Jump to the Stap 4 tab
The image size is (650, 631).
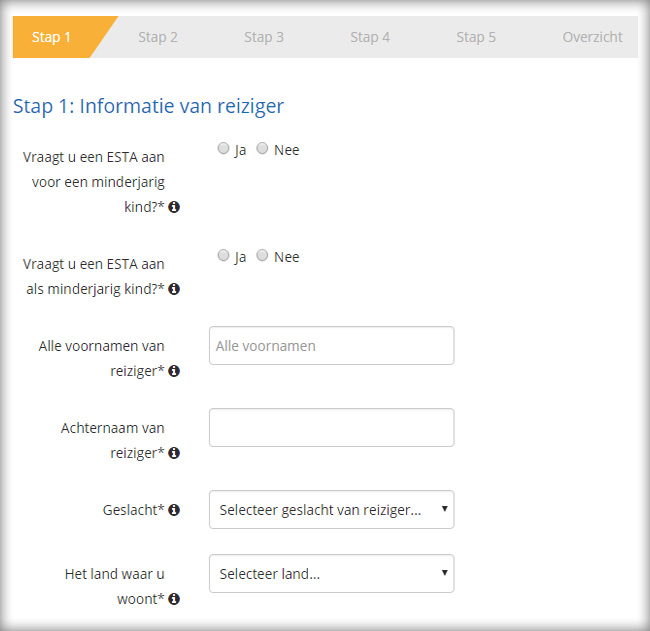[x=370, y=37]
